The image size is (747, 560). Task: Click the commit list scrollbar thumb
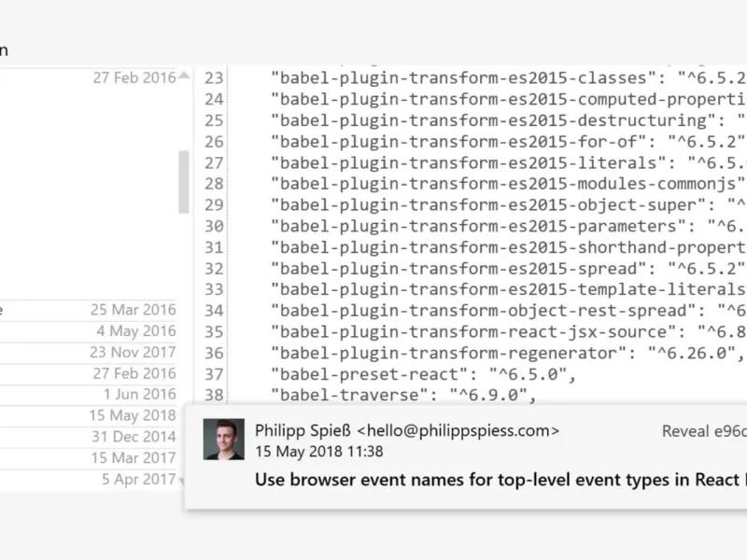coord(184,182)
